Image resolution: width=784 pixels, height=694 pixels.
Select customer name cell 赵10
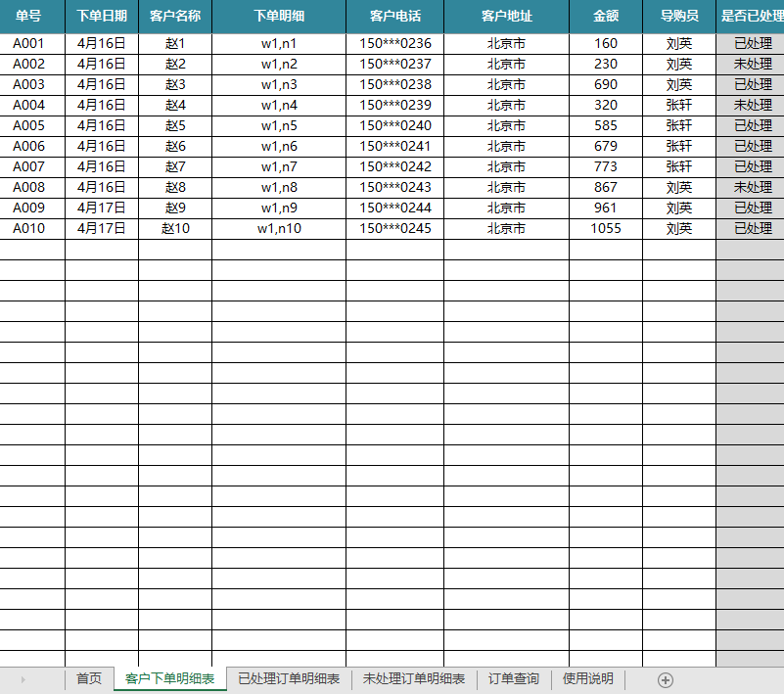tap(175, 228)
